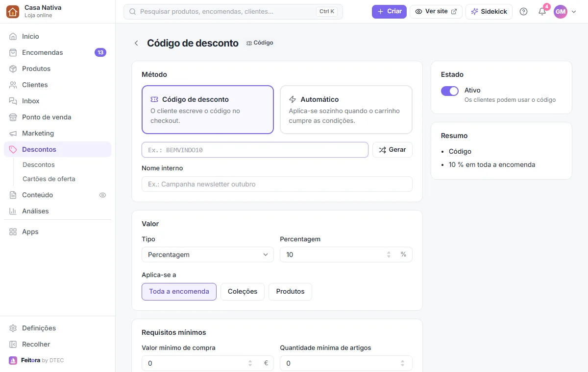Viewport: 588px width, 372px height.
Task: Click the Apps grid icon
Action: click(13, 232)
